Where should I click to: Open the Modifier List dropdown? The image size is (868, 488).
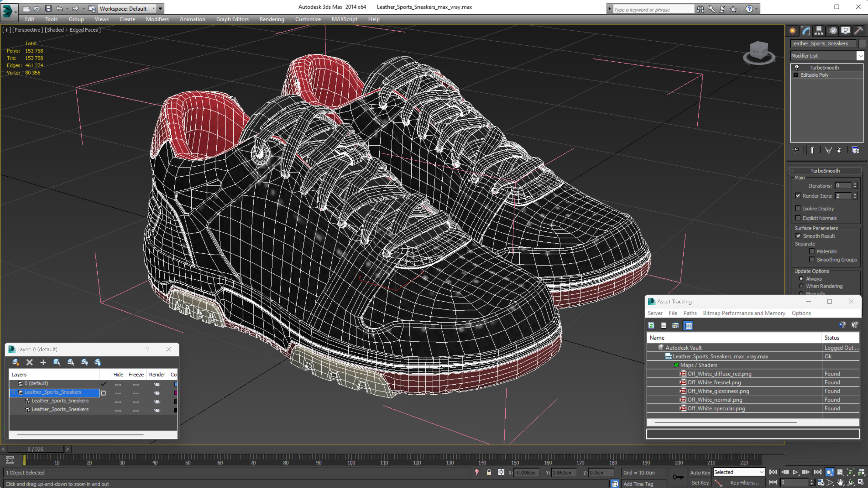[x=861, y=56]
